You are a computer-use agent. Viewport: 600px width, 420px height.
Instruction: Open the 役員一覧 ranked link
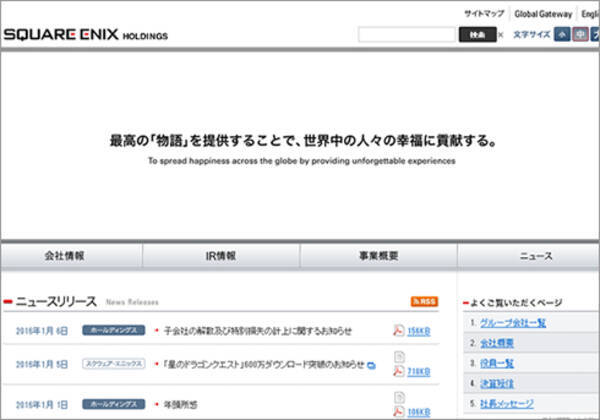click(x=497, y=363)
